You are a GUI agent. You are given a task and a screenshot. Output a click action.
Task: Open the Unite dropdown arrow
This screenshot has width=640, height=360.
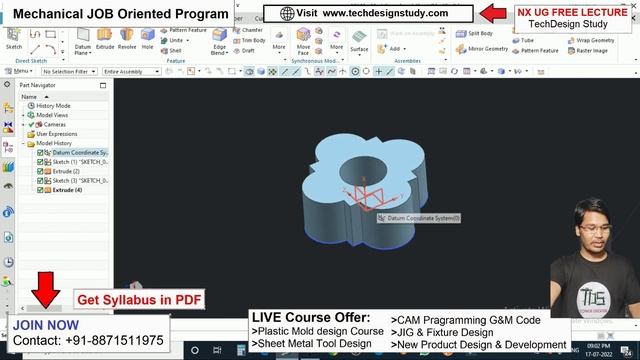(x=188, y=40)
